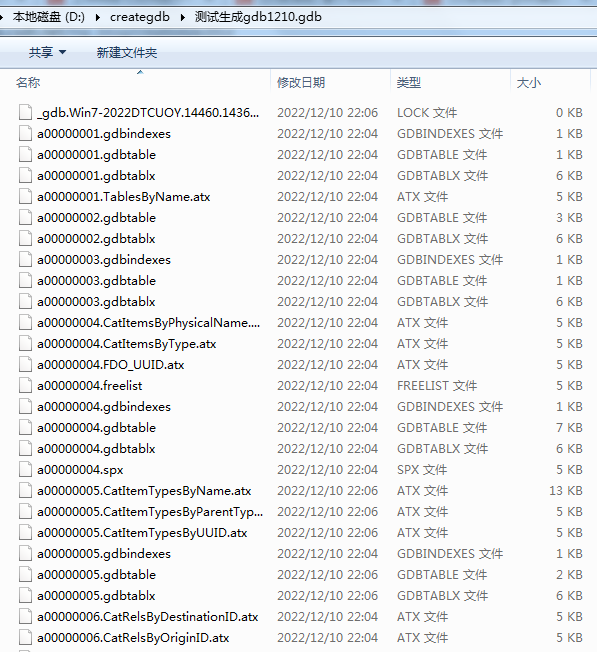
Task: Sort by 类型 column header
Action: (x=409, y=83)
